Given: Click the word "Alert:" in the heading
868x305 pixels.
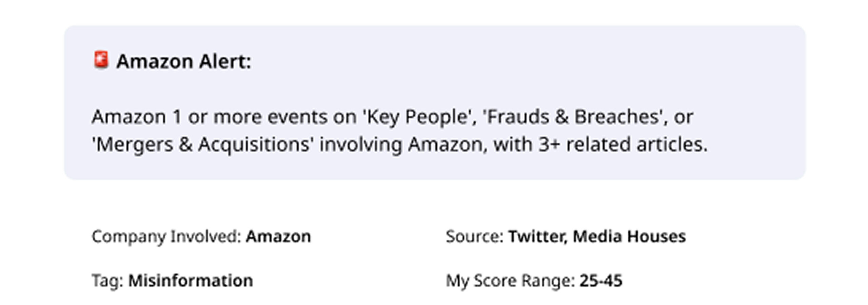Looking at the screenshot, I should click(x=225, y=62).
